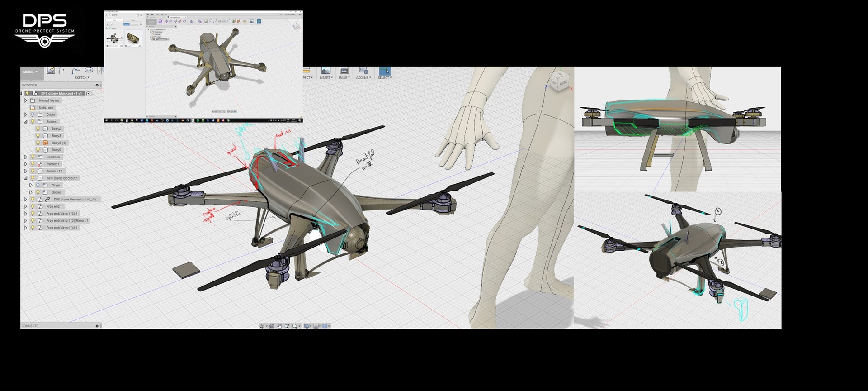Activate the Select cursor tool icon
868x391 pixels.
385,71
